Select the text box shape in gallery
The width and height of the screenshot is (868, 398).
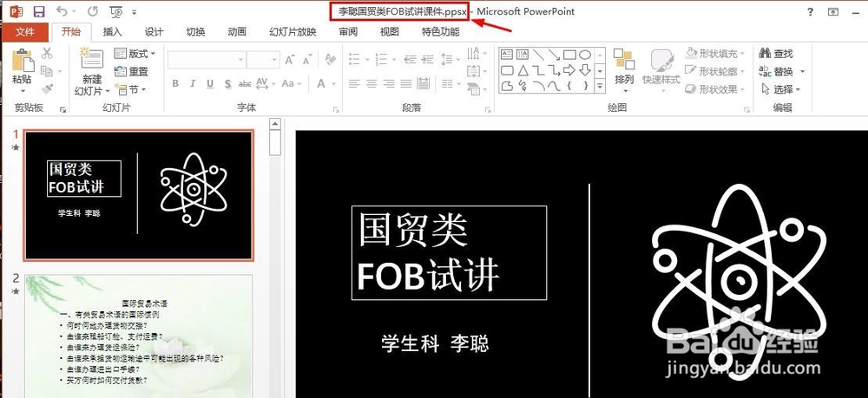click(507, 54)
